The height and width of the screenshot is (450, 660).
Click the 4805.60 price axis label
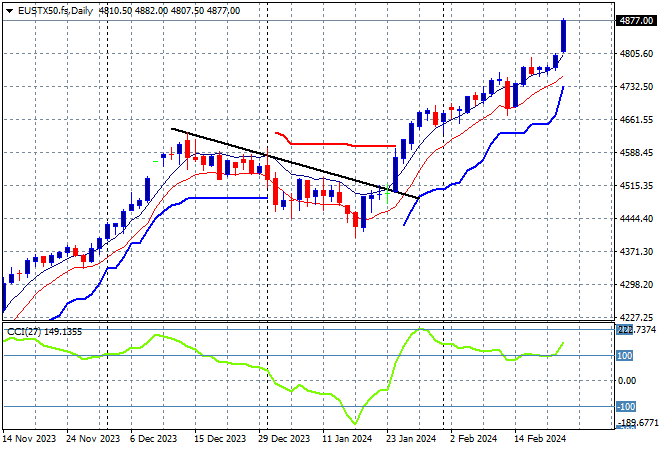635,54
